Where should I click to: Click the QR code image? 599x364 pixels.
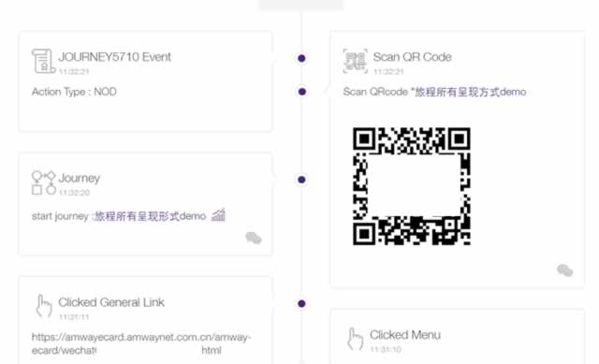(412, 186)
